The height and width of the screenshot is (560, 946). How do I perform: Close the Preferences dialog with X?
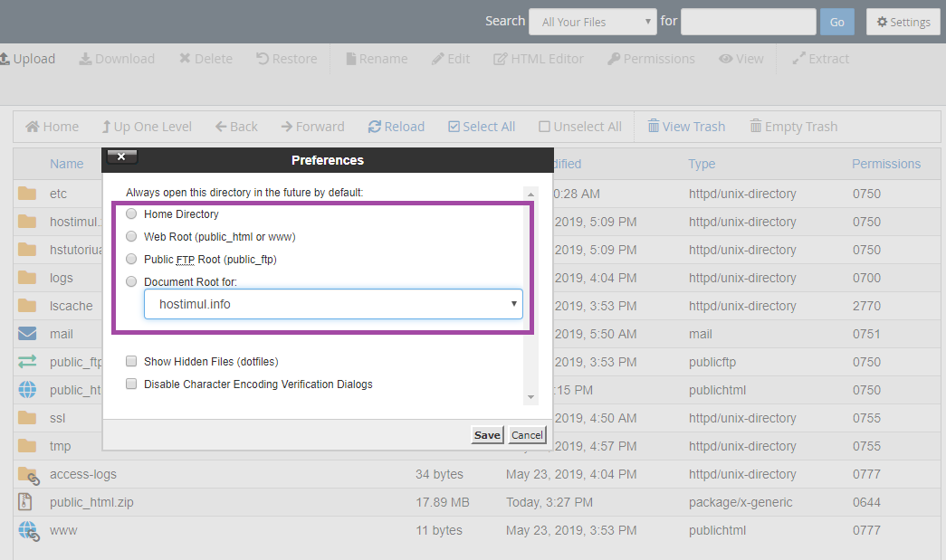(x=121, y=157)
